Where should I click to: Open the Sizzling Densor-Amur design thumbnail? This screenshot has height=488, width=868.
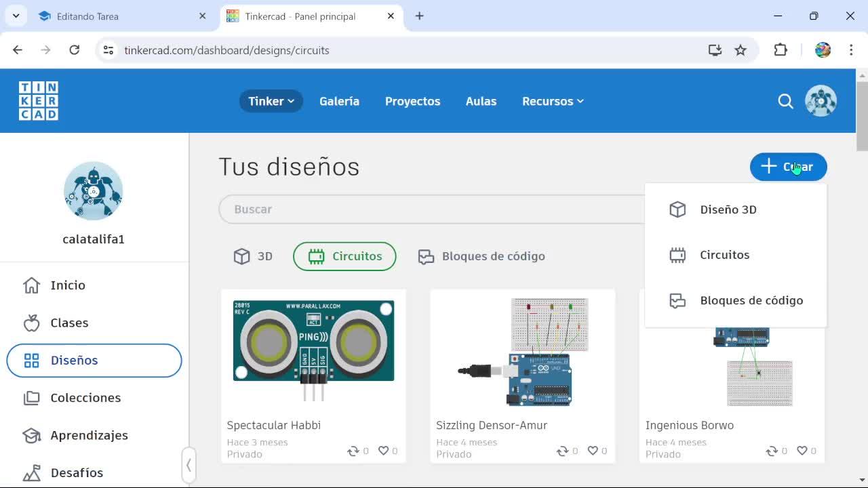522,351
